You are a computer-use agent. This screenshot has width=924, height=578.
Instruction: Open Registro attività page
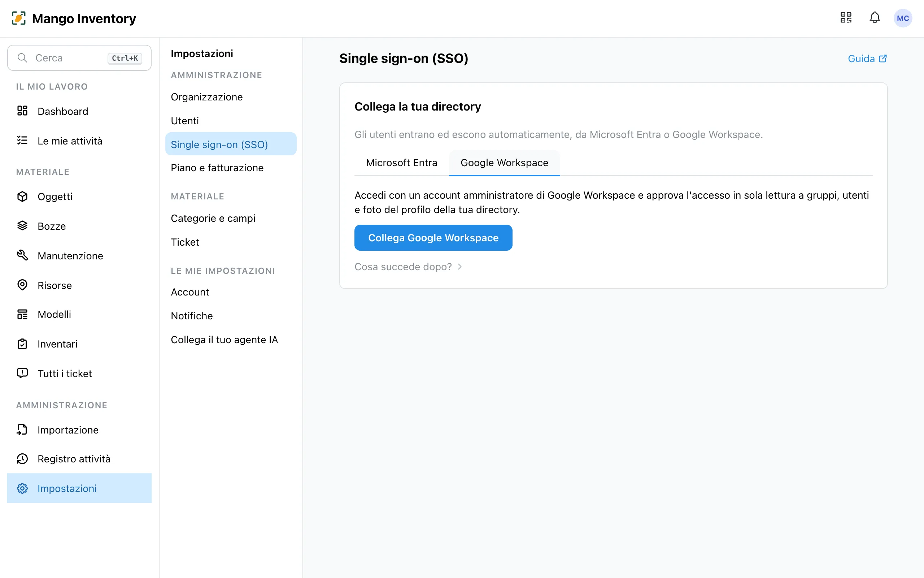point(79,459)
